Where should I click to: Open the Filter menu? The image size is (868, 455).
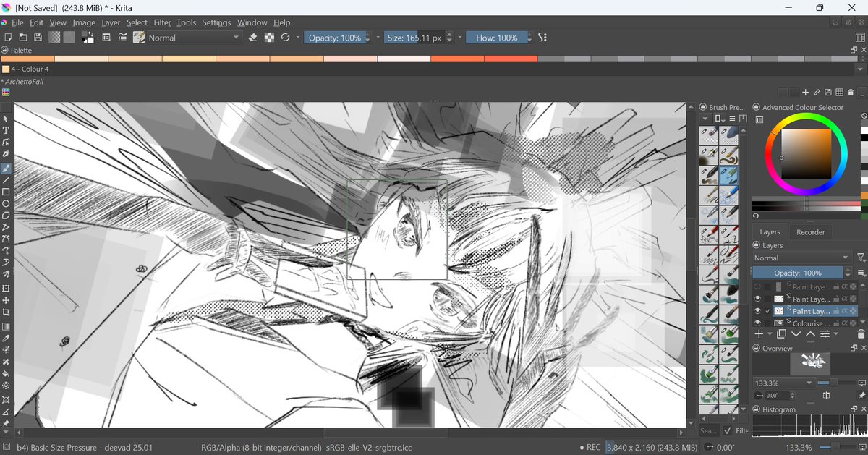click(162, 22)
